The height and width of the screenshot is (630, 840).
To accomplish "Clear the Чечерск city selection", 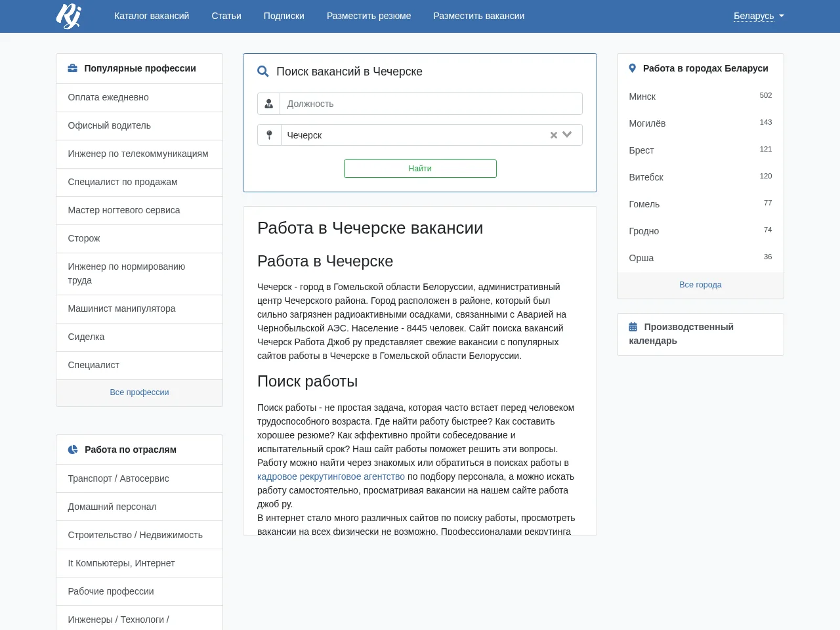I will [x=554, y=135].
